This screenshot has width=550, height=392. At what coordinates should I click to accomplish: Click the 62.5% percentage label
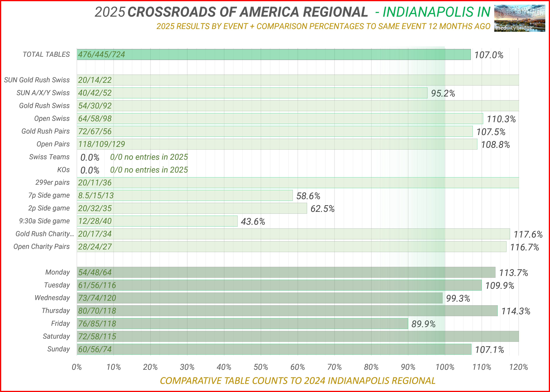click(x=323, y=209)
